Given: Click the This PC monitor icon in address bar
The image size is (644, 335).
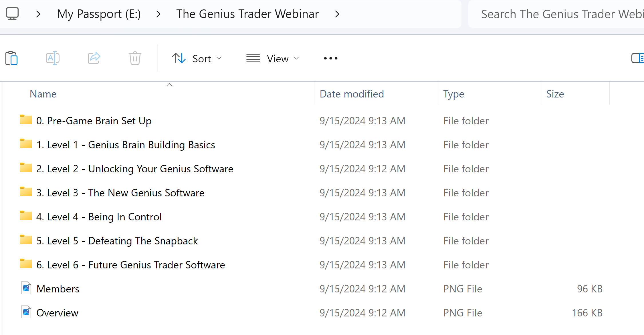Looking at the screenshot, I should tap(12, 14).
